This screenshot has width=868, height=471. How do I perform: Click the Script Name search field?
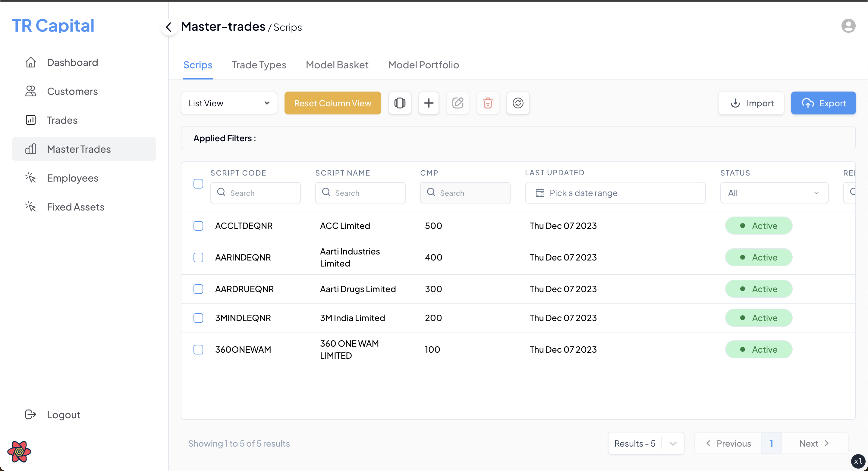pos(360,193)
